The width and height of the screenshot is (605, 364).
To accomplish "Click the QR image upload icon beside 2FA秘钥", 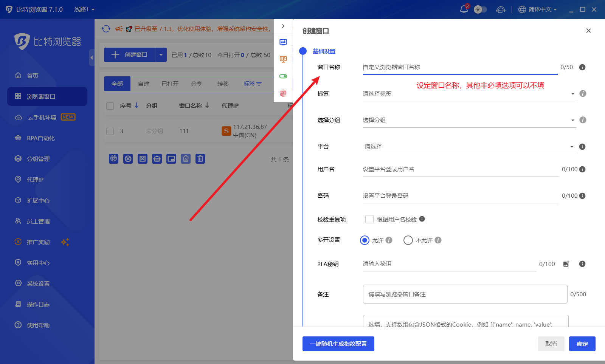I will click(x=566, y=264).
